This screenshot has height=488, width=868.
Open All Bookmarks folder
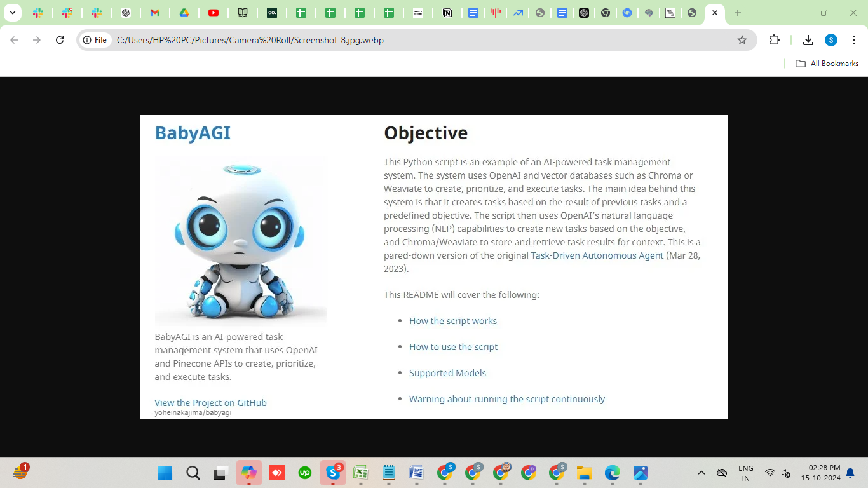(827, 64)
